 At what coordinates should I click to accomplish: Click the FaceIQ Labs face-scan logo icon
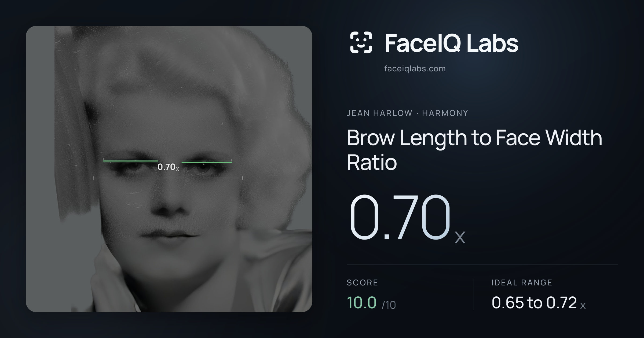click(x=361, y=42)
